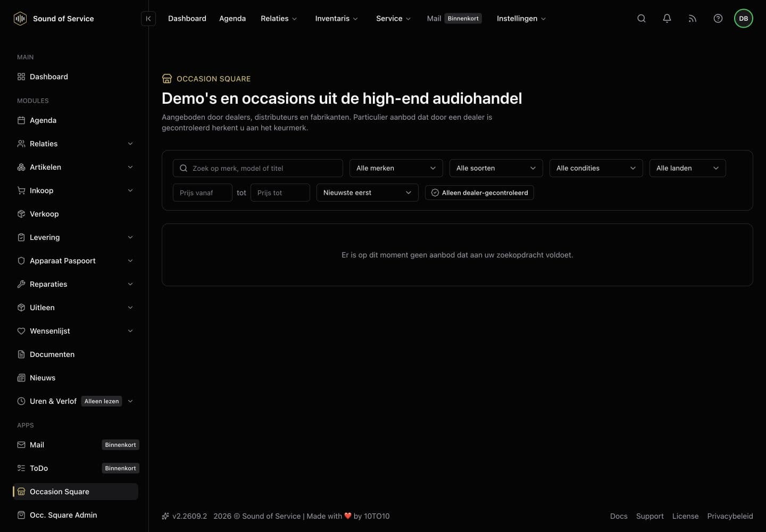Open the Alle landen dropdown
Image resolution: width=766 pixels, height=532 pixels.
click(688, 168)
